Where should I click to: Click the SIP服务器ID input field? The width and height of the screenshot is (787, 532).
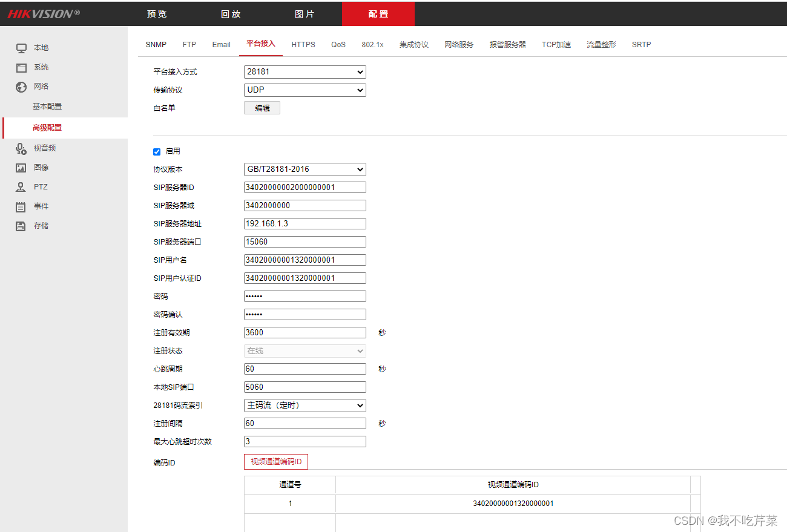[x=305, y=188]
